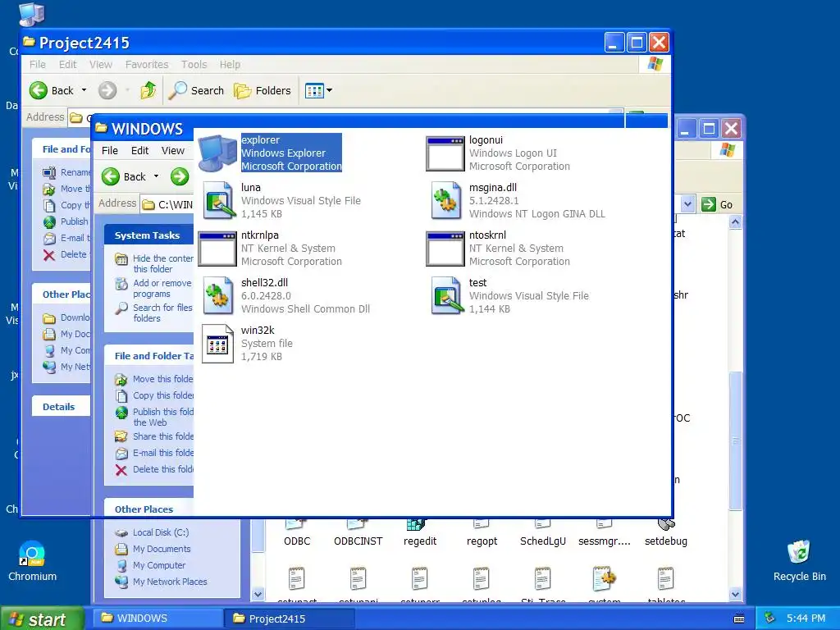The width and height of the screenshot is (840, 630).
Task: Open My Documents in WINDOWS Other Places
Action: [x=162, y=549]
